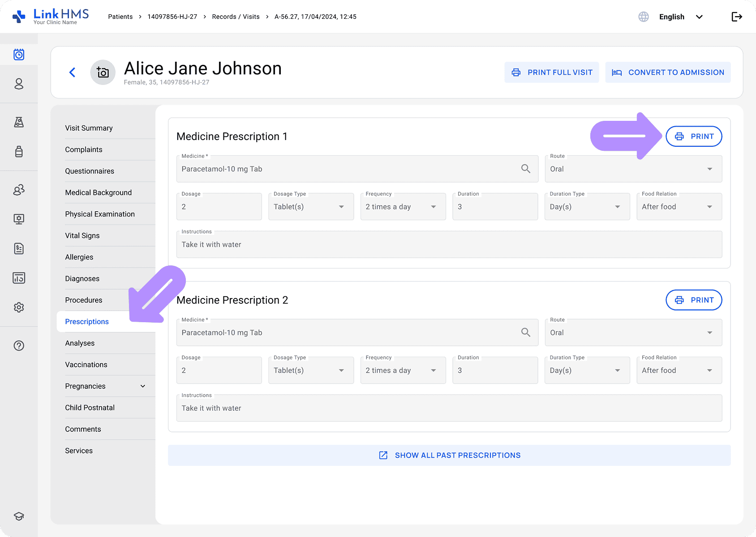
Task: Open the English language dropdown
Action: (x=680, y=17)
